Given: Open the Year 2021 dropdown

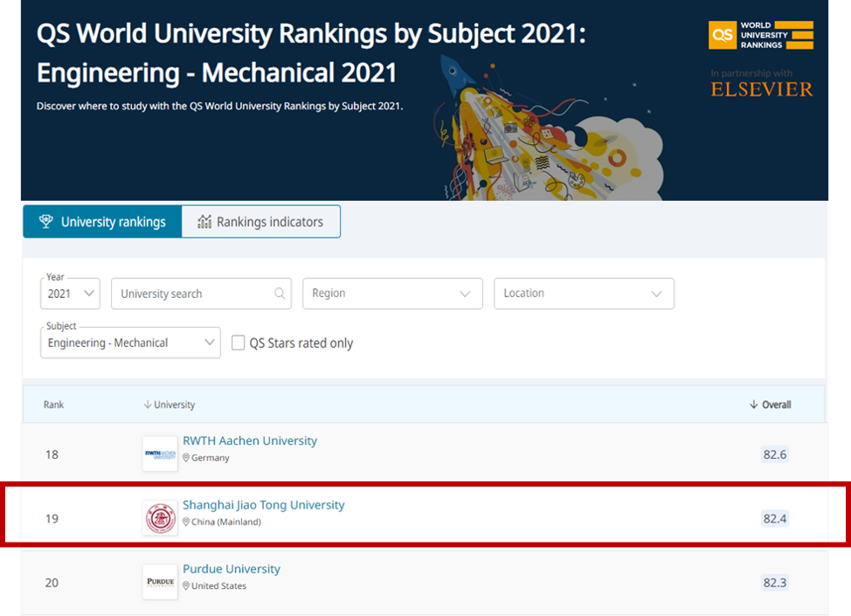Looking at the screenshot, I should [x=70, y=294].
